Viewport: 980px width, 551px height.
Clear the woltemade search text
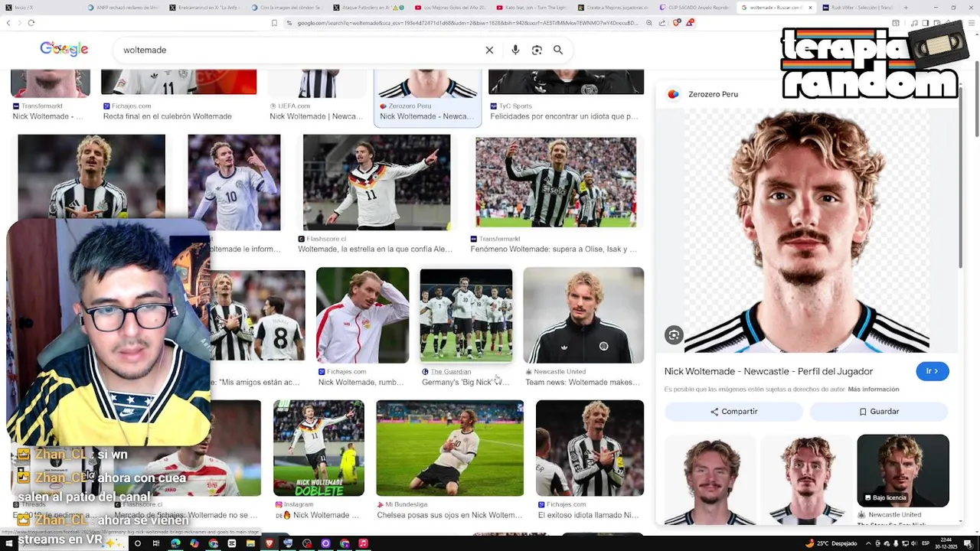pos(489,50)
